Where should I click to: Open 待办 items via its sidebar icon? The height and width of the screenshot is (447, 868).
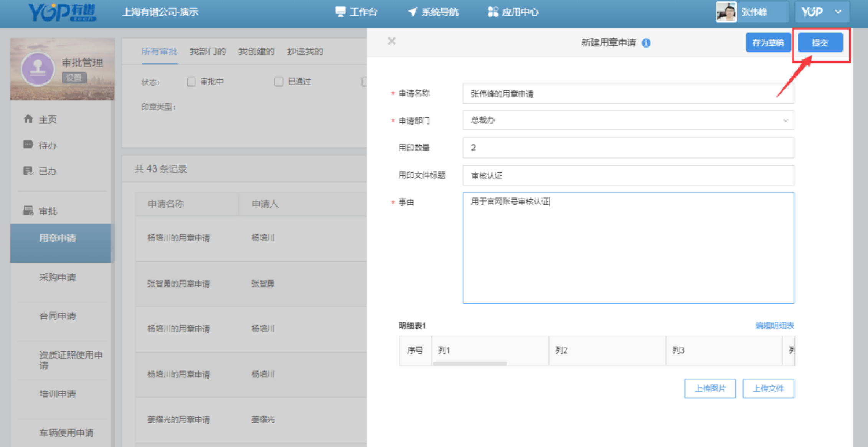pos(28,145)
